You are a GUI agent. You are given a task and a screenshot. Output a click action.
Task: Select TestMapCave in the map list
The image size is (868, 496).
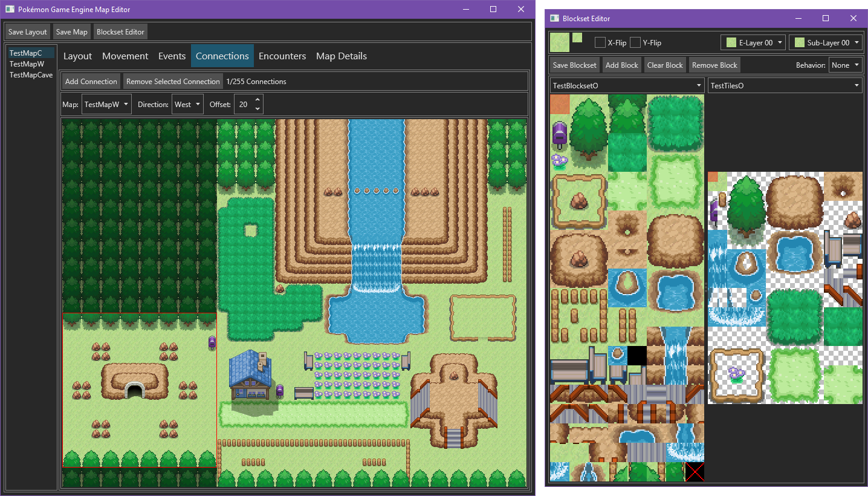pyautogui.click(x=31, y=75)
